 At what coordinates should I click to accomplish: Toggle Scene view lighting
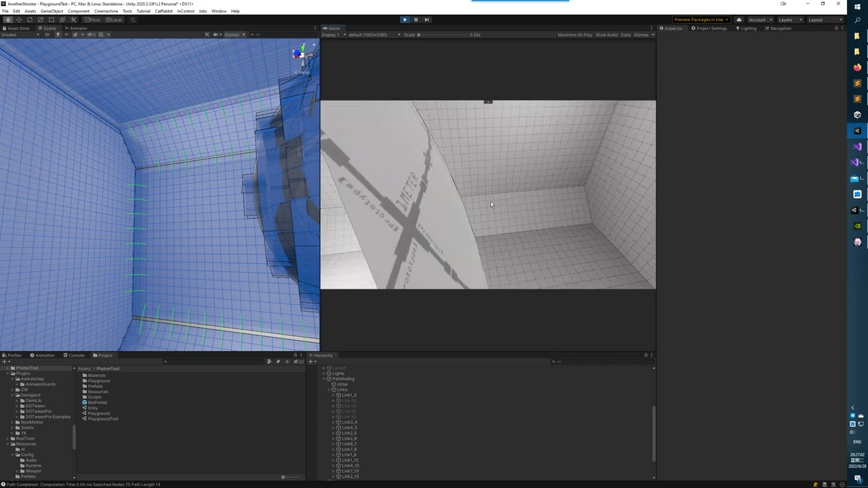coord(58,35)
